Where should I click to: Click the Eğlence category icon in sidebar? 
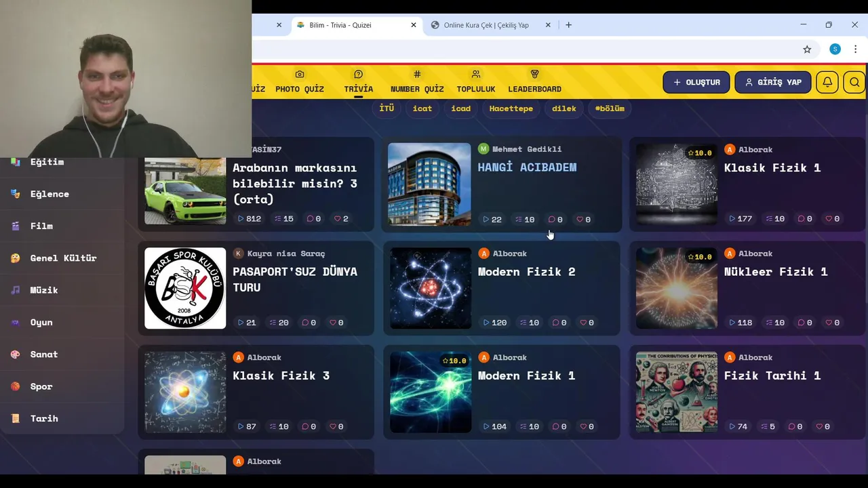click(x=16, y=194)
